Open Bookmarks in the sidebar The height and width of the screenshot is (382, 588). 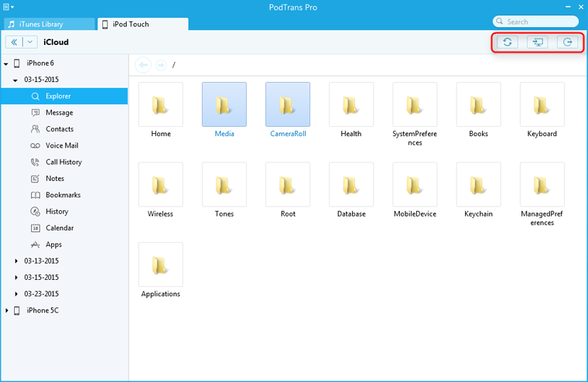[63, 195]
